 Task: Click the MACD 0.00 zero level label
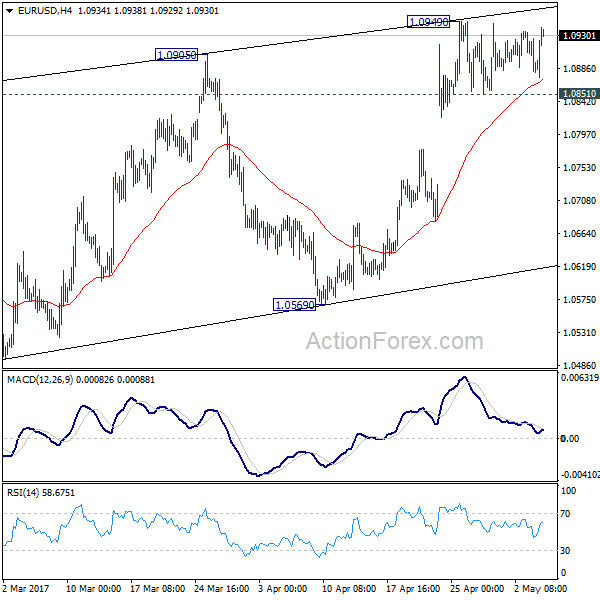click(x=570, y=439)
